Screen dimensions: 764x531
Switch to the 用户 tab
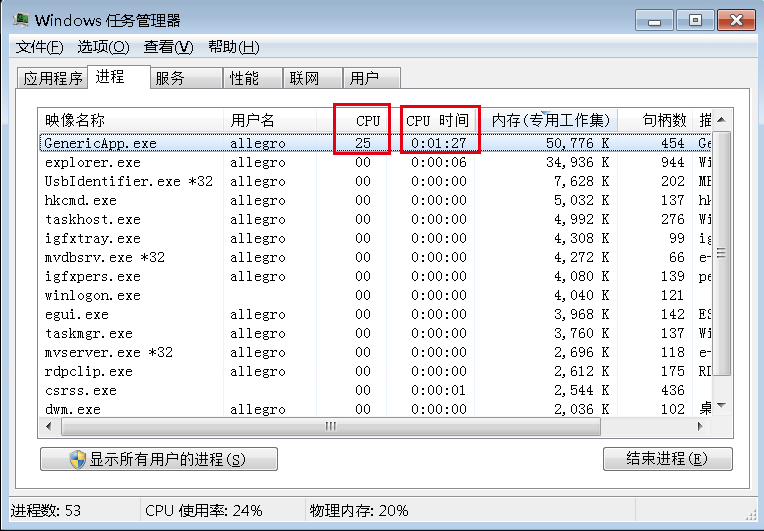372,78
